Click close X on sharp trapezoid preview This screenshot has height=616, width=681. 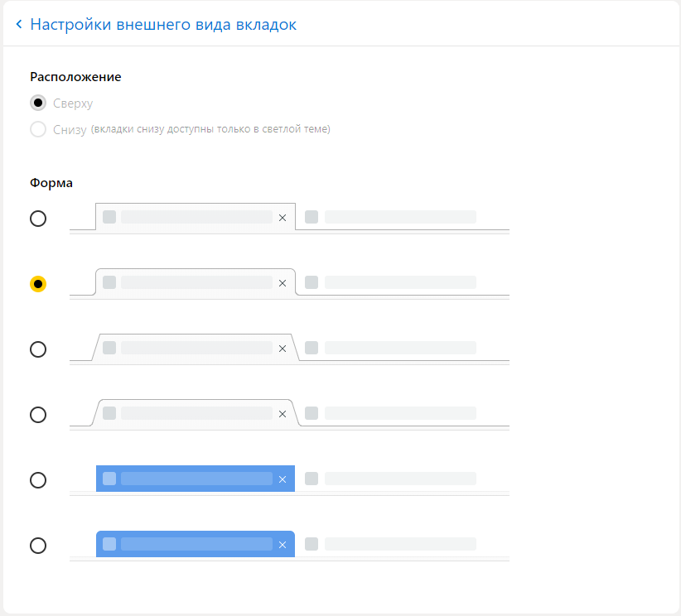283,349
